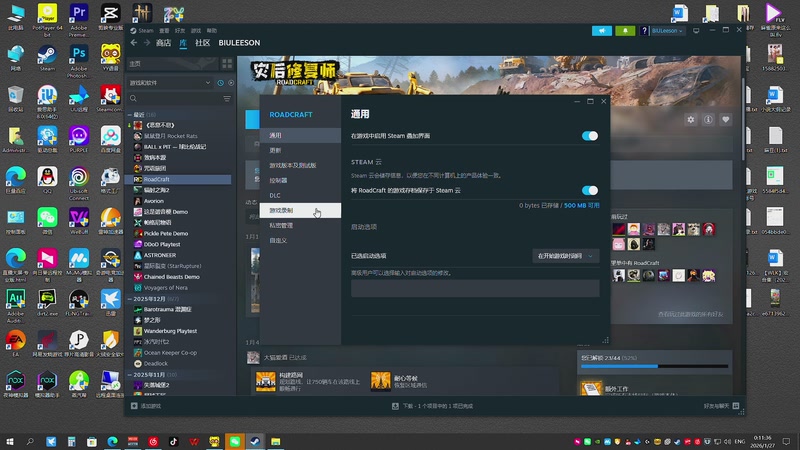Select Voyagers of Nera in game list

point(179,288)
